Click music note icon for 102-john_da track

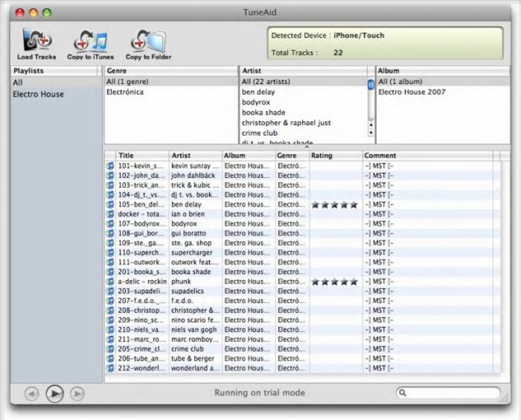point(110,175)
